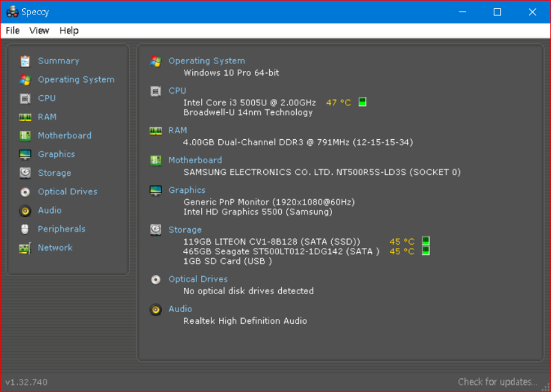The width and height of the screenshot is (551, 392).
Task: Click the Summary clipboard icon in sidebar
Action: click(x=25, y=61)
